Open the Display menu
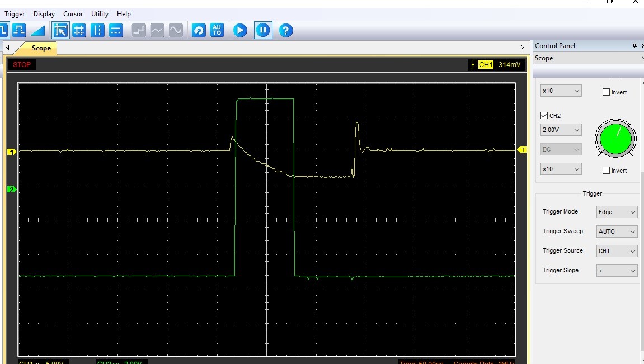Screen dimensions: 644x364 click(44, 14)
